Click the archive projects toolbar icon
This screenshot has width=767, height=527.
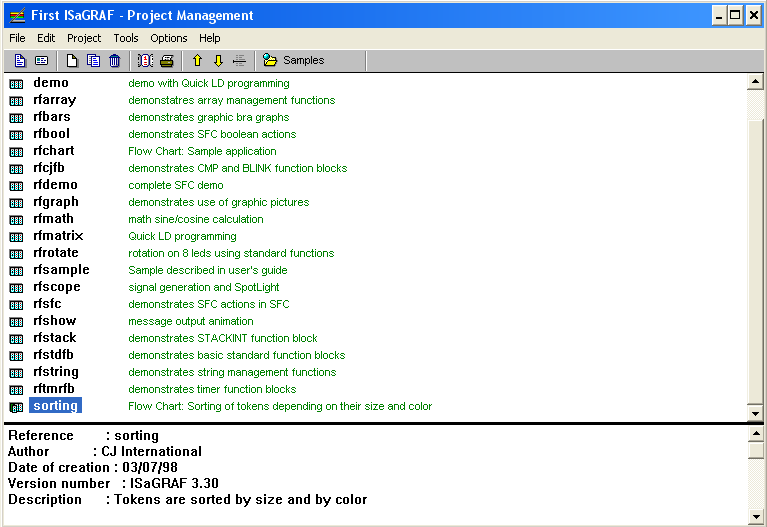pyautogui.click(x=145, y=61)
